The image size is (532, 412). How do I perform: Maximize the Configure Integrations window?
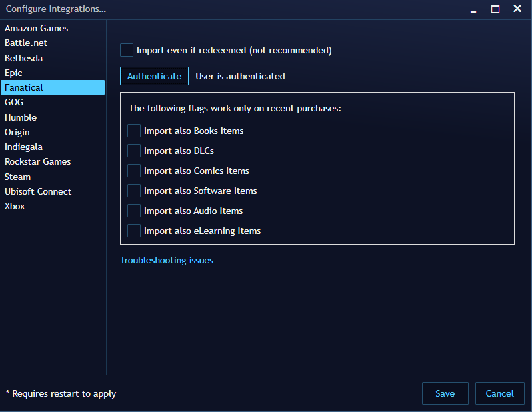tap(495, 9)
